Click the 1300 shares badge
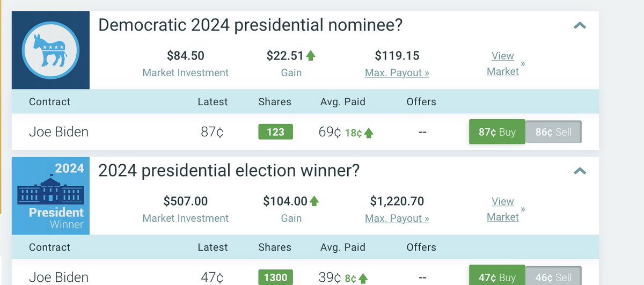Image resolution: width=644 pixels, height=285 pixels. [x=275, y=277]
